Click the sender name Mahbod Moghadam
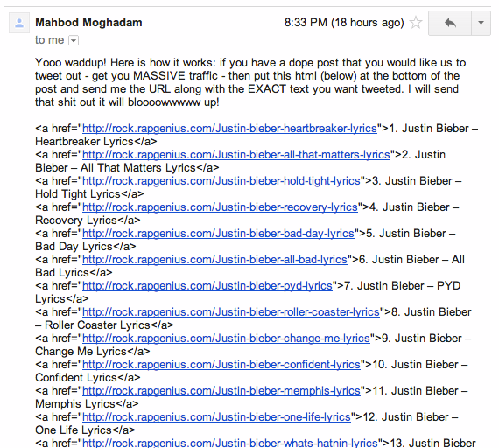Image resolution: width=499 pixels, height=448 pixels. click(88, 23)
